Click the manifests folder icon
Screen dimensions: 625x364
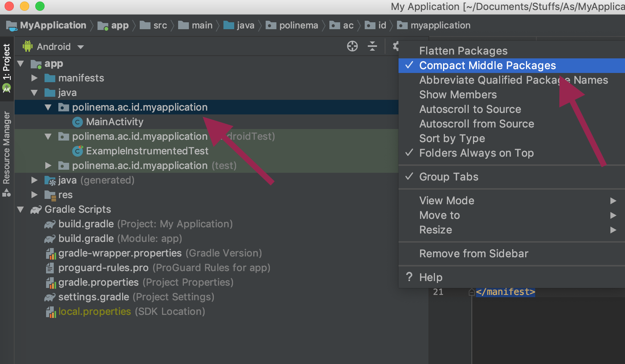tap(50, 78)
